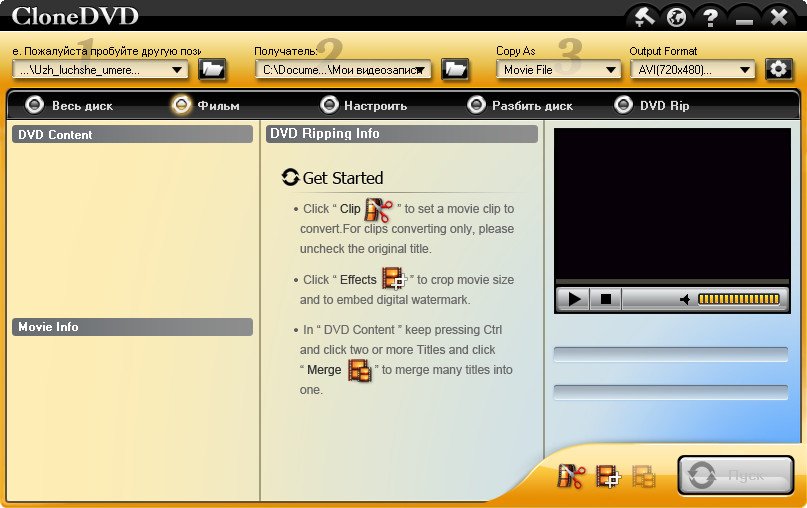Click the Merge titles icon in bottom toolbar
Viewport: 807px width, 508px height.
point(644,476)
